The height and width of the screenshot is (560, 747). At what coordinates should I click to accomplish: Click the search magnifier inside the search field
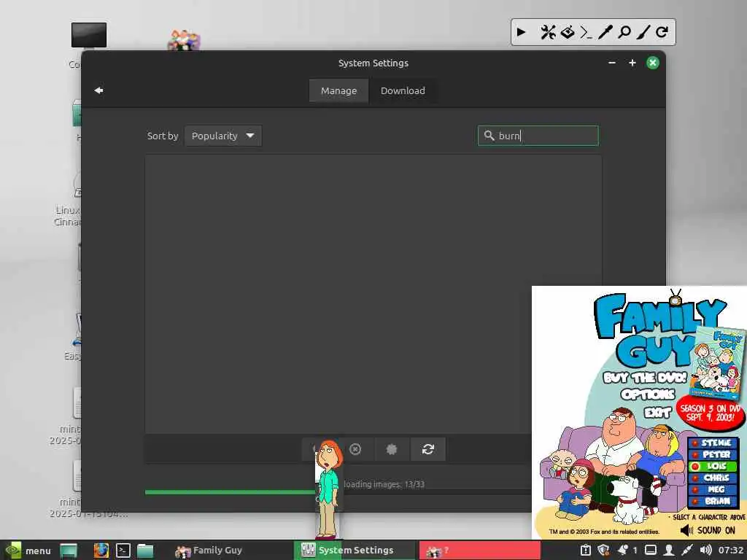pos(489,136)
